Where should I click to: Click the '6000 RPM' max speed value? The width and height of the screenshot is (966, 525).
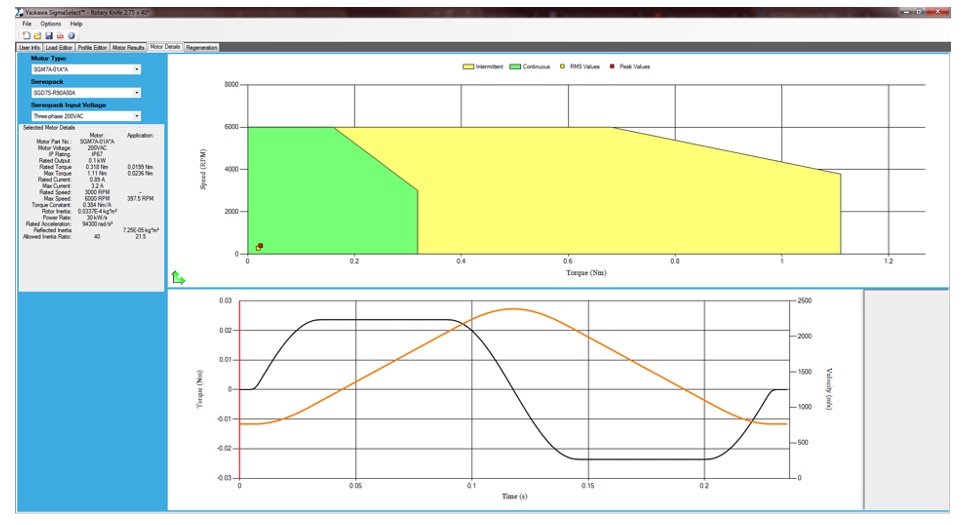coord(97,199)
